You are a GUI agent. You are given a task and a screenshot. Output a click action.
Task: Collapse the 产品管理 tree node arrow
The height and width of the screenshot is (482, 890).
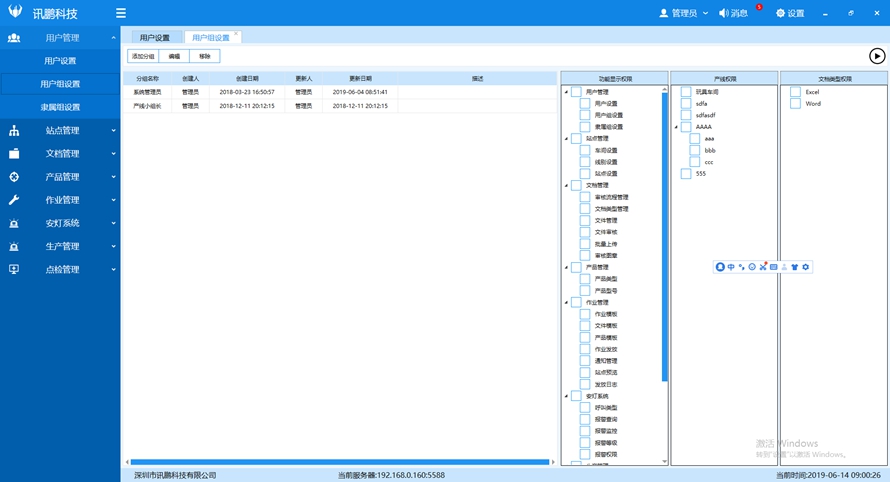coord(566,267)
